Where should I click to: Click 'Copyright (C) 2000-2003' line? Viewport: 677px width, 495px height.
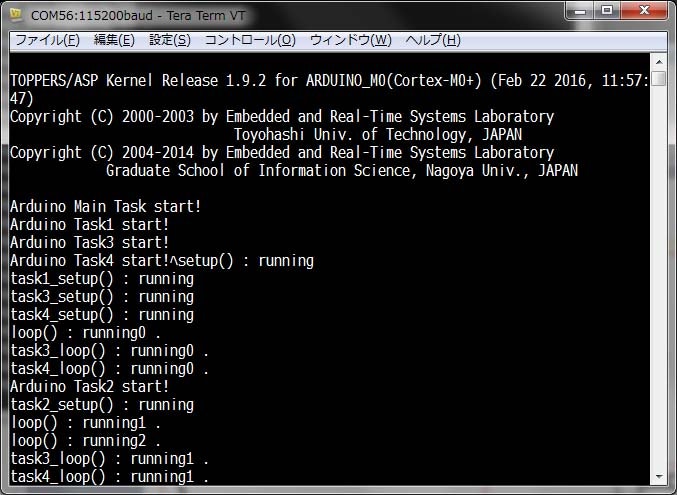pos(282,117)
